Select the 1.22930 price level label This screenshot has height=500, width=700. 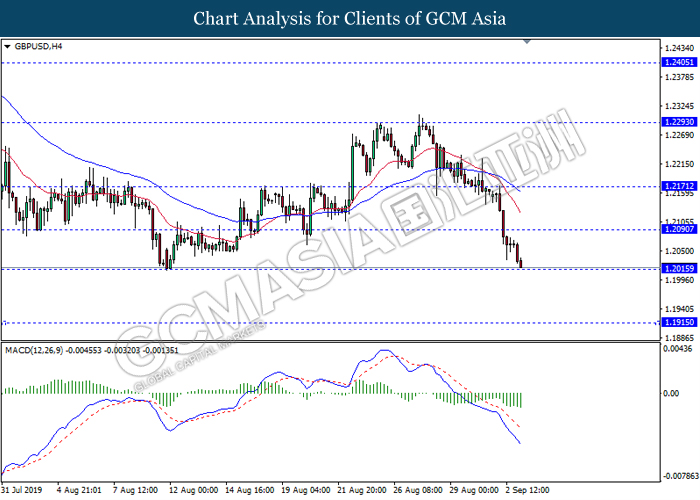point(679,122)
